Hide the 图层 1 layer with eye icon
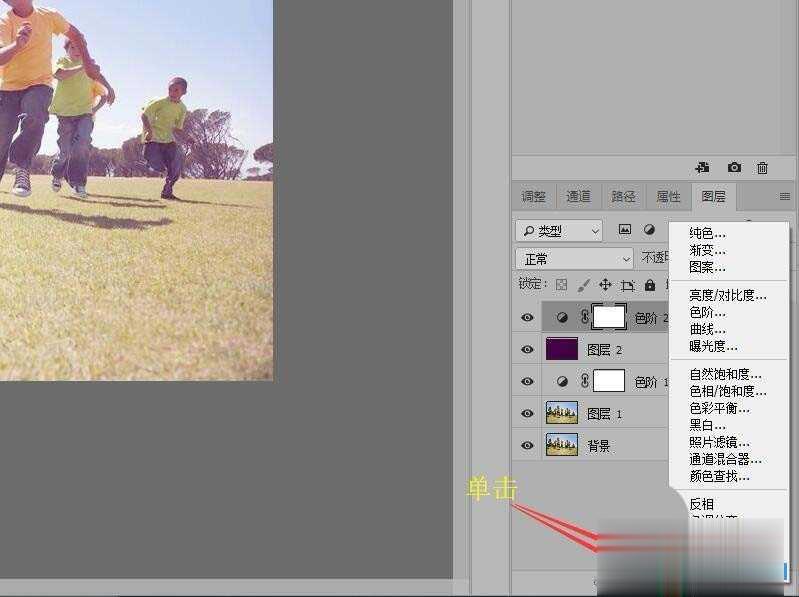The width and height of the screenshot is (799, 597). (x=527, y=413)
